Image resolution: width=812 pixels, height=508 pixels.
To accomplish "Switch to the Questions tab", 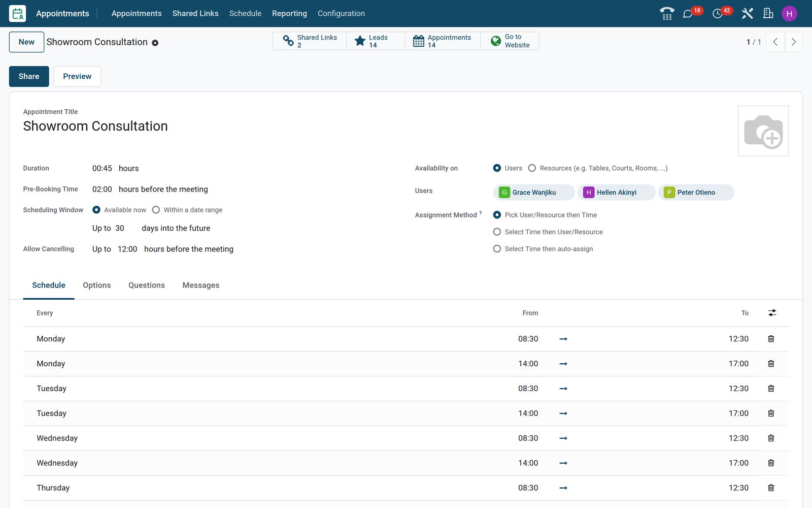I will point(147,285).
